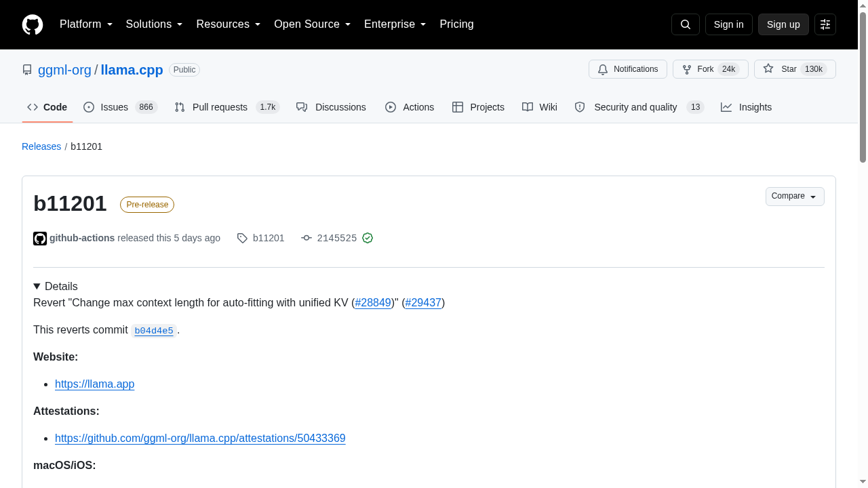Click the github-actions avatar
Screen dimensions: 868x488
pyautogui.click(x=40, y=239)
